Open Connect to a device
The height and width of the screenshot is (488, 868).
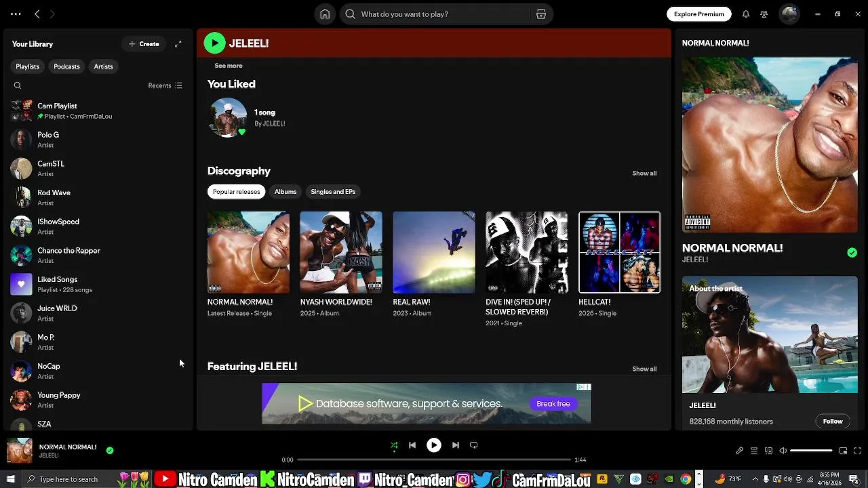click(768, 451)
